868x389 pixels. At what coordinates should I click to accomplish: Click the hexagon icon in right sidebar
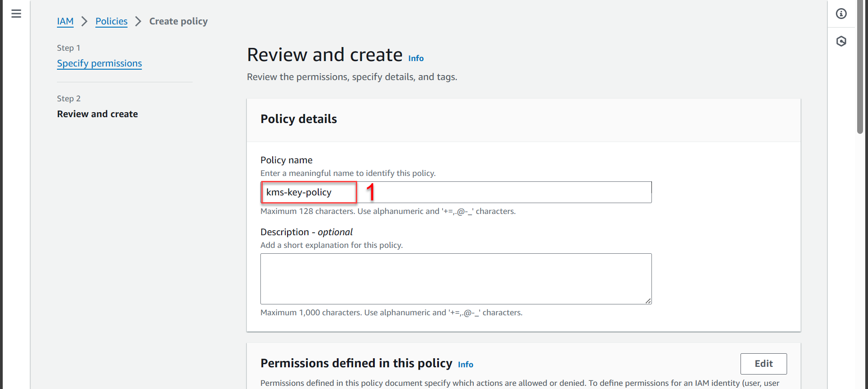tap(841, 42)
